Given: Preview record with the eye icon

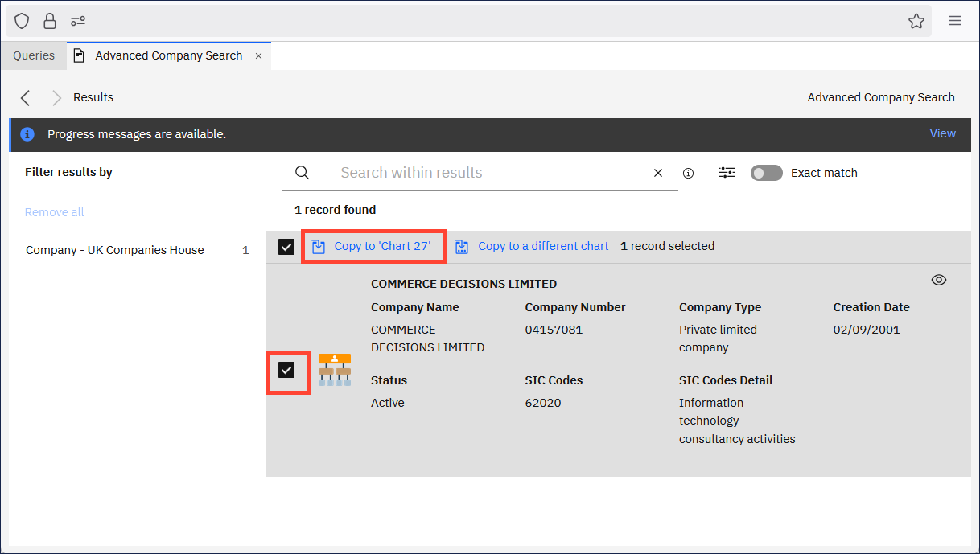Looking at the screenshot, I should point(939,280).
